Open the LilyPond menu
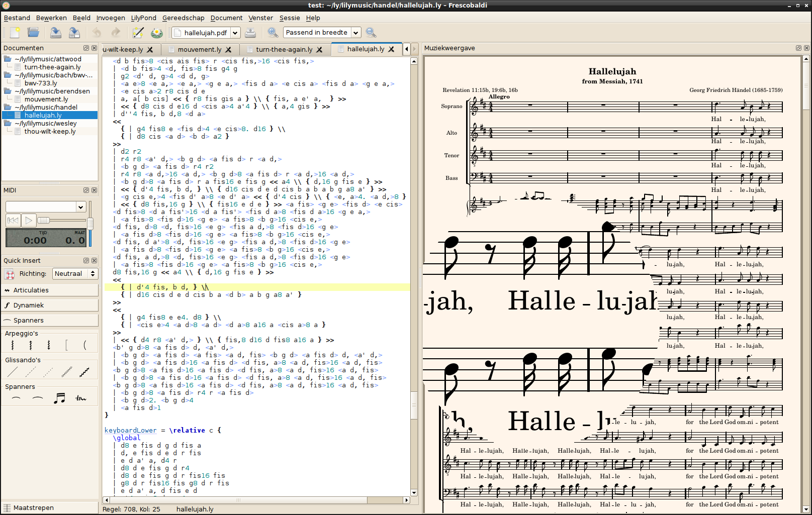 (x=143, y=18)
